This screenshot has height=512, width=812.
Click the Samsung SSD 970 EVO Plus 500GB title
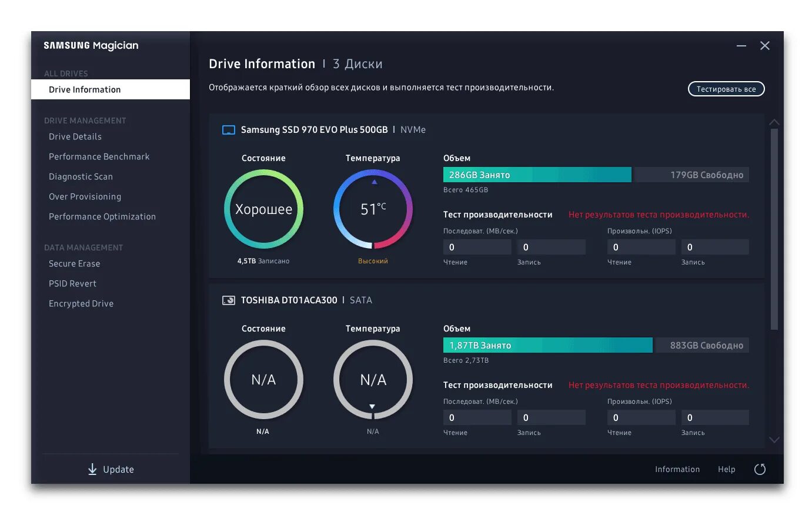[314, 130]
